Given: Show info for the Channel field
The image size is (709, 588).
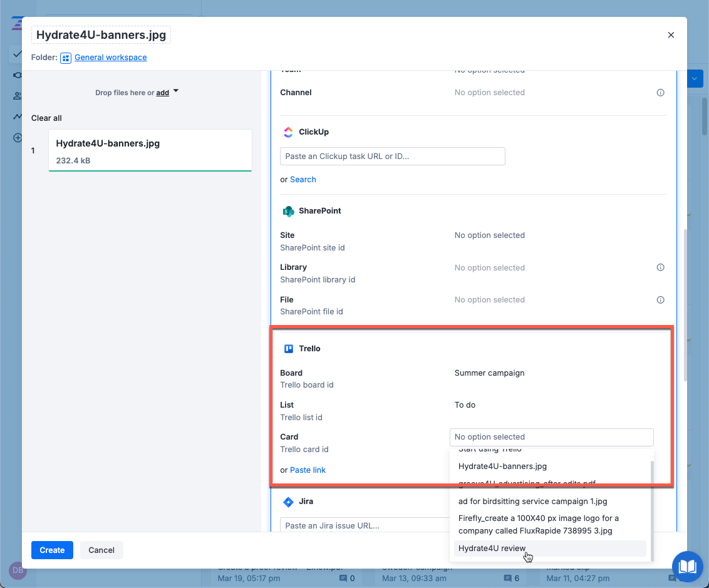Looking at the screenshot, I should [661, 93].
